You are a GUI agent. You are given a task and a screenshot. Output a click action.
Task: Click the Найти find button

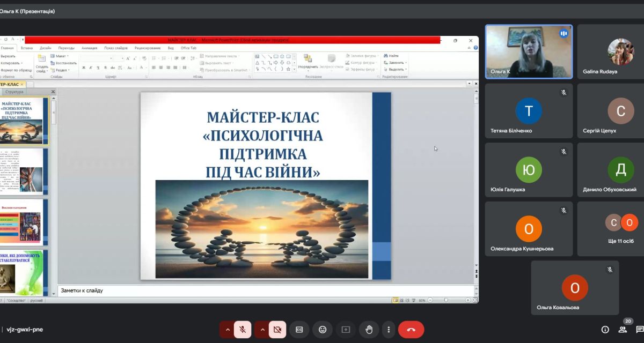pos(393,56)
